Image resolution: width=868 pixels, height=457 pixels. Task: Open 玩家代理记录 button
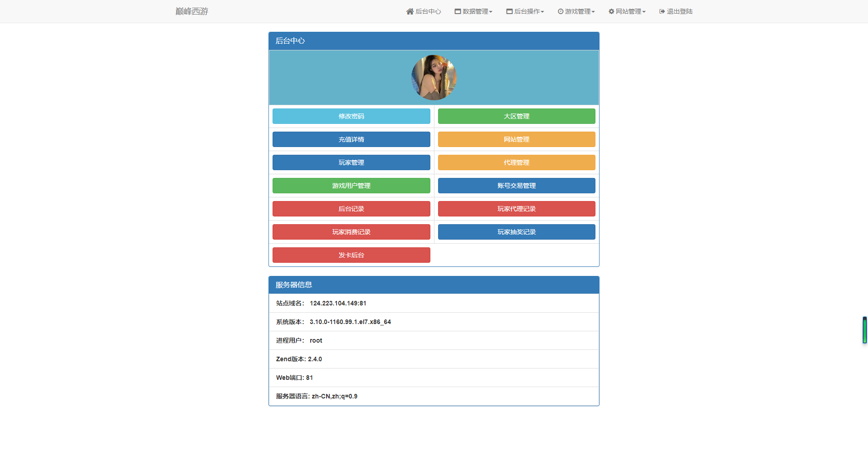(517, 209)
